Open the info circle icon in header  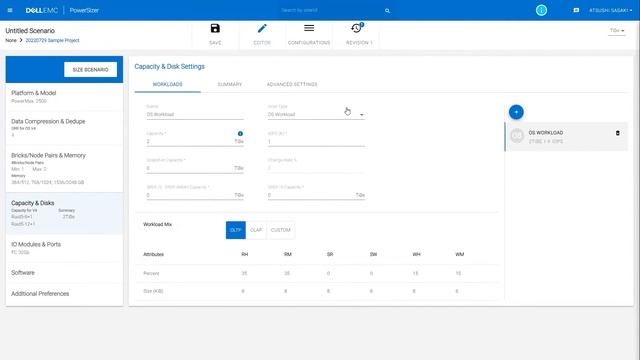click(x=541, y=10)
